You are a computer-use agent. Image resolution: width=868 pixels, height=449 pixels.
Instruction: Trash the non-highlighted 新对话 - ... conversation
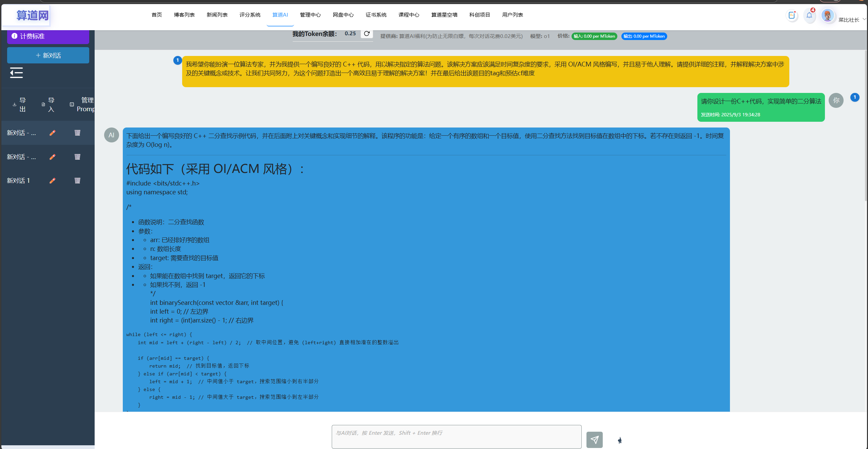pyautogui.click(x=77, y=157)
